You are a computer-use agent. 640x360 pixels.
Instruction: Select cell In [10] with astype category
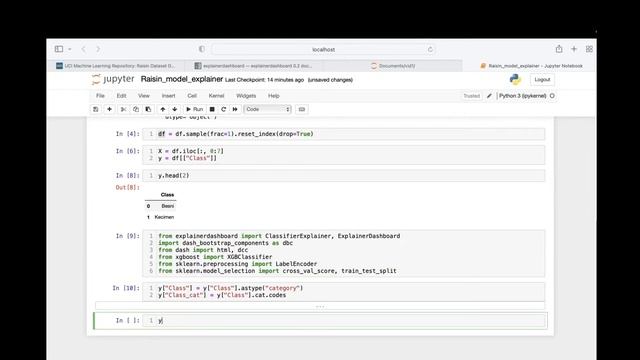[344, 291]
